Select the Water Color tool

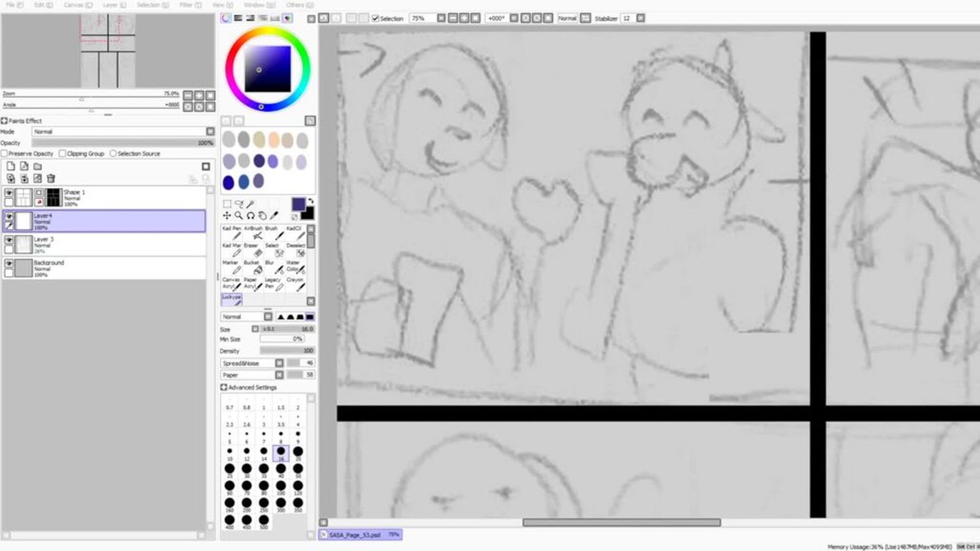(295, 266)
